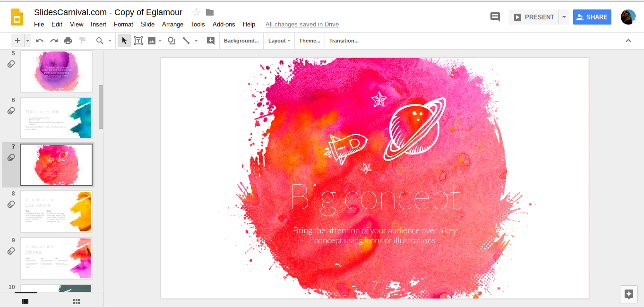Click 'All changes saved in Drive' link
Screen dimensions: 644x307
(x=302, y=24)
